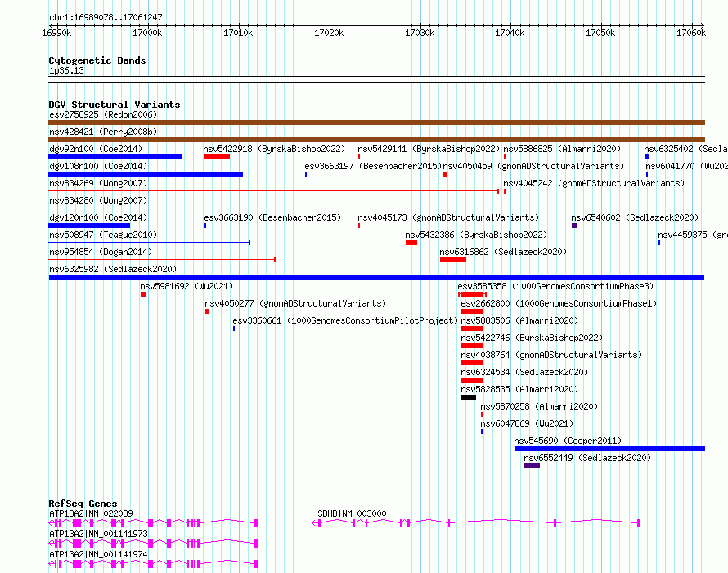Open esv3360661 (1000GenomesConsortiumPilotProject) label
The image size is (728, 573).
click(345, 320)
